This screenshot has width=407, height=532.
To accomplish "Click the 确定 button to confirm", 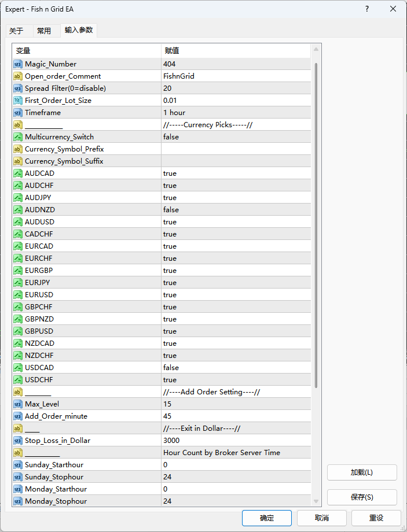I will pos(267,518).
